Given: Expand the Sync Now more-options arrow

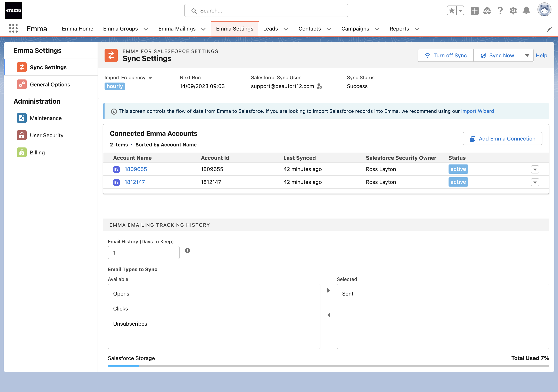Looking at the screenshot, I should [x=527, y=56].
